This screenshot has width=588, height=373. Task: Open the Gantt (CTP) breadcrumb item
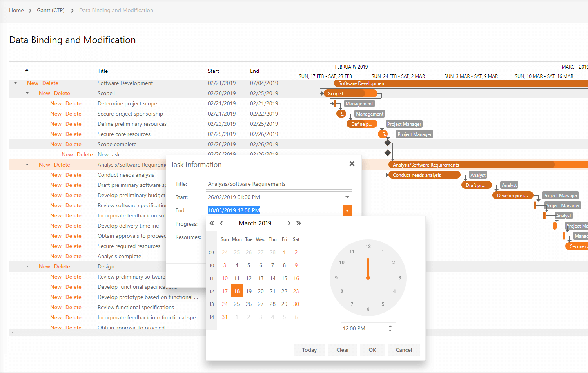(51, 10)
